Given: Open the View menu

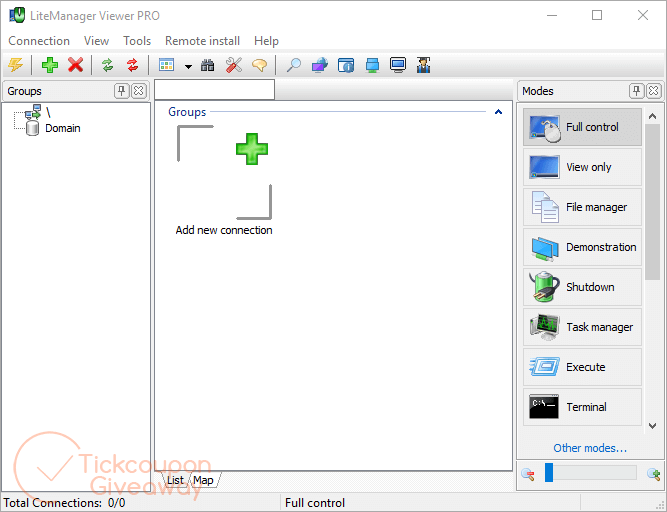Looking at the screenshot, I should (x=97, y=41).
